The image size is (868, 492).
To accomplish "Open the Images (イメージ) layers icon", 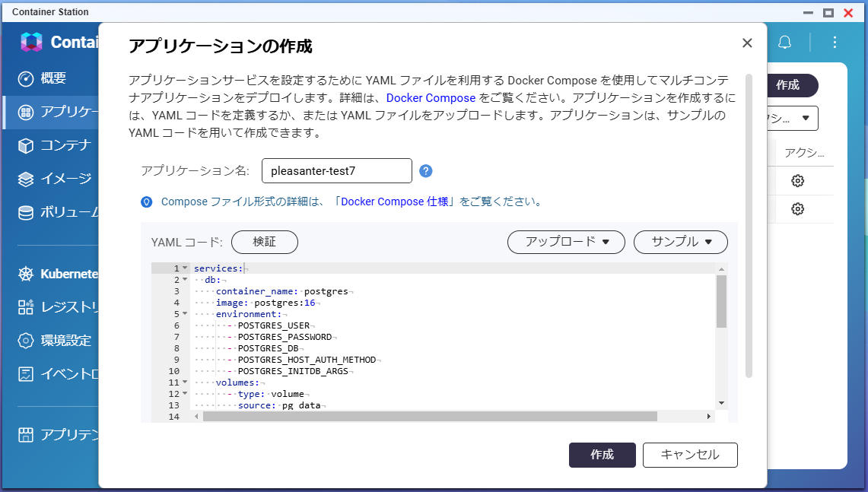I will click(25, 179).
